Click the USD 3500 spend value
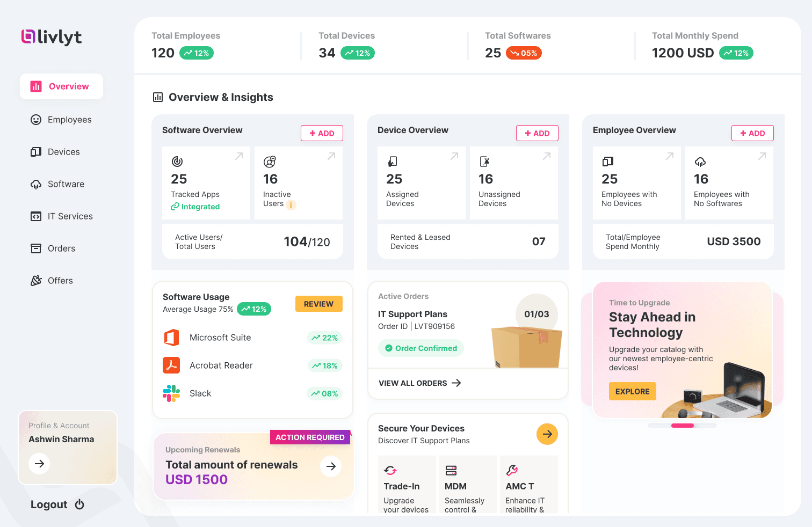The width and height of the screenshot is (812, 527). tap(734, 241)
